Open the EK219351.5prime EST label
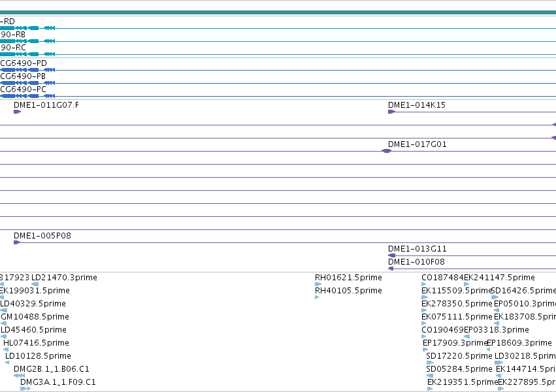This screenshot has width=556, height=392. pos(463,382)
